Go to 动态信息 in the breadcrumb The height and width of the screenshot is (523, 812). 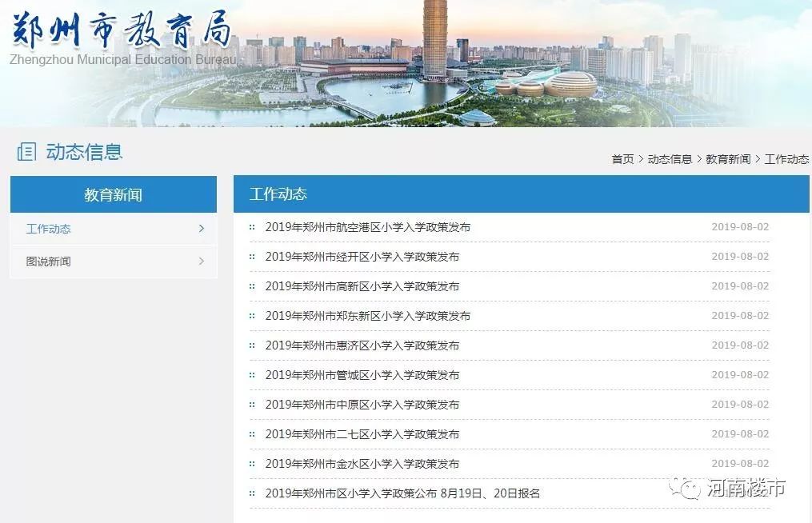pyautogui.click(x=670, y=159)
